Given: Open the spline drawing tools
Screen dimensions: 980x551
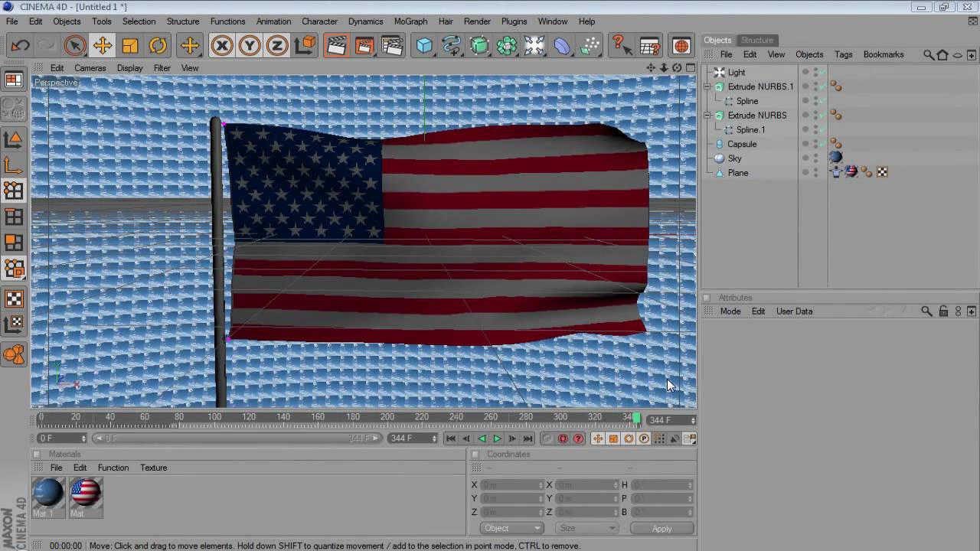Looking at the screenshot, I should coord(452,46).
